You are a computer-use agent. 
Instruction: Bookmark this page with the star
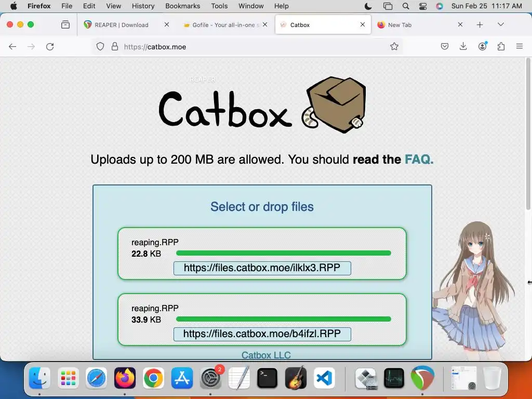(x=394, y=46)
